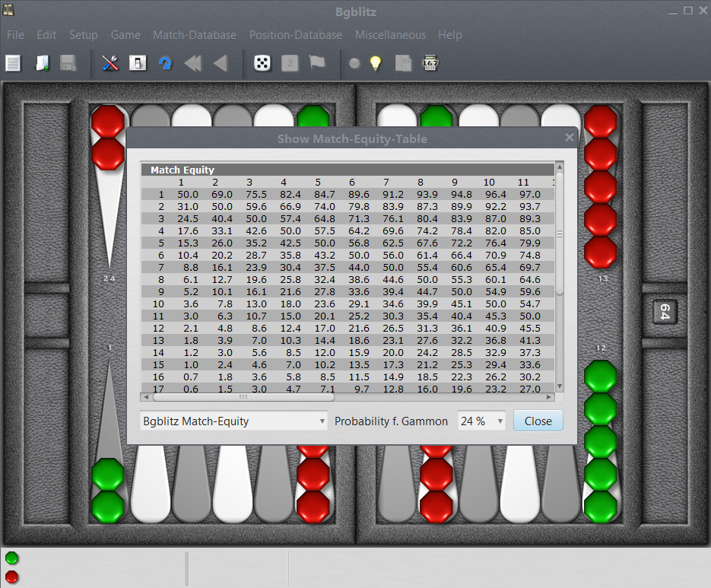Select cell 79.9 in row 5
Viewport: 711px width, 588px height.
click(x=529, y=243)
